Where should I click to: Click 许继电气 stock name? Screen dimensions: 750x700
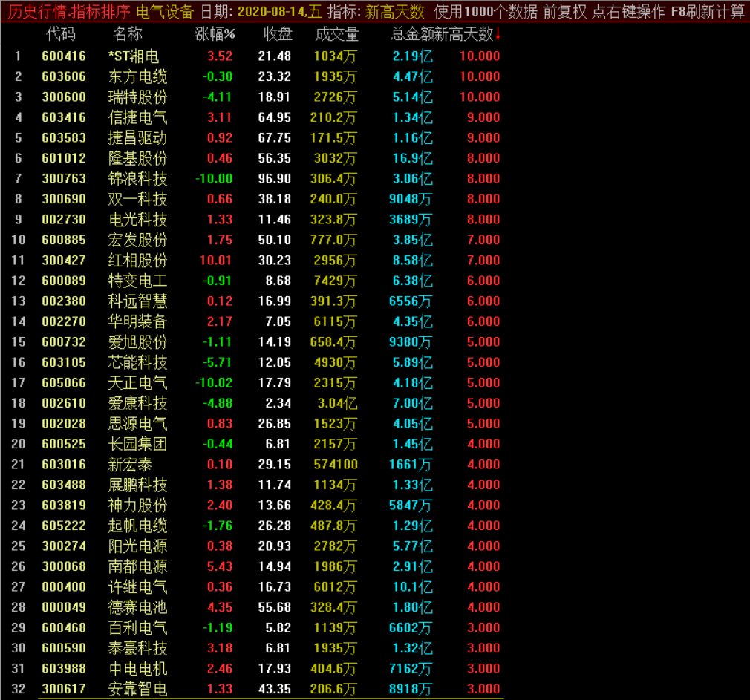(138, 587)
